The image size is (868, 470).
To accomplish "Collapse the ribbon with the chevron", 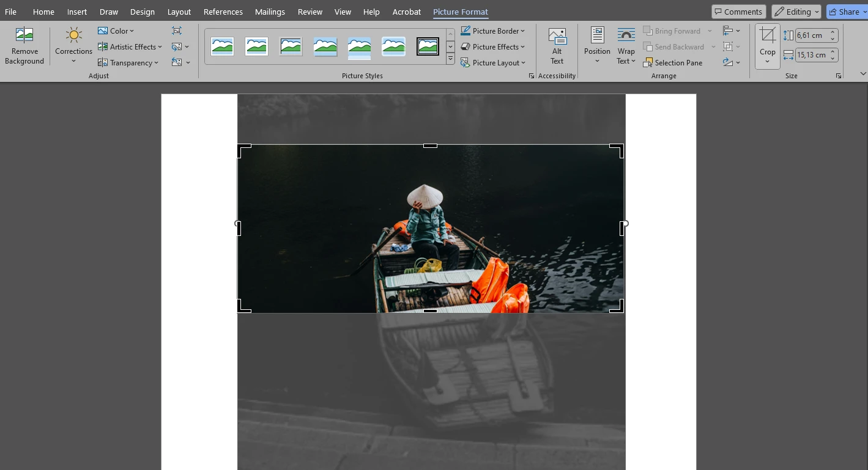I will [x=862, y=74].
